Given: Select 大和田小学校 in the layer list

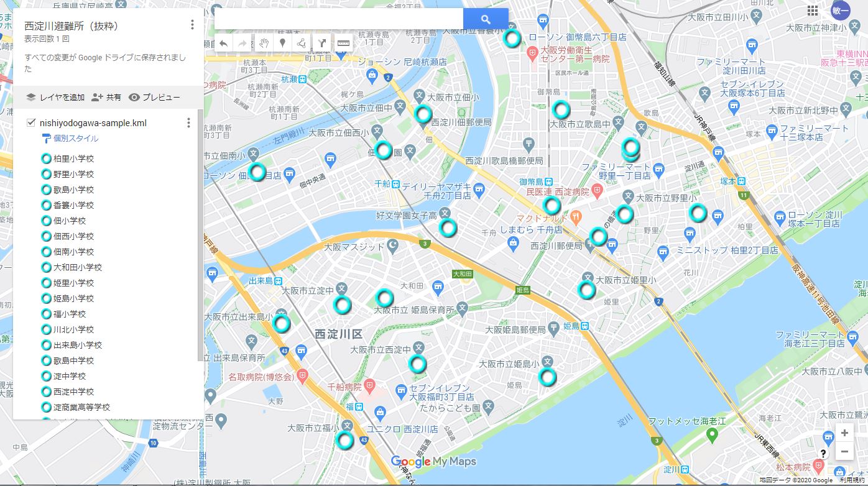Looking at the screenshot, I should (77, 267).
